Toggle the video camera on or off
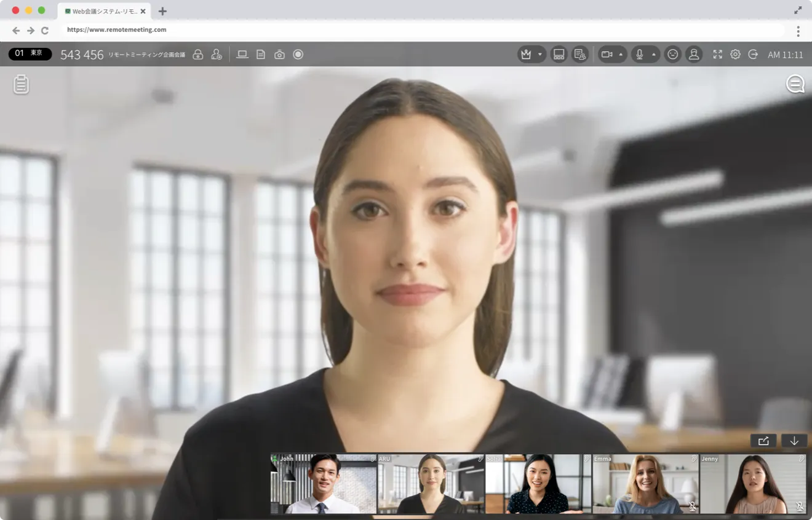 607,55
